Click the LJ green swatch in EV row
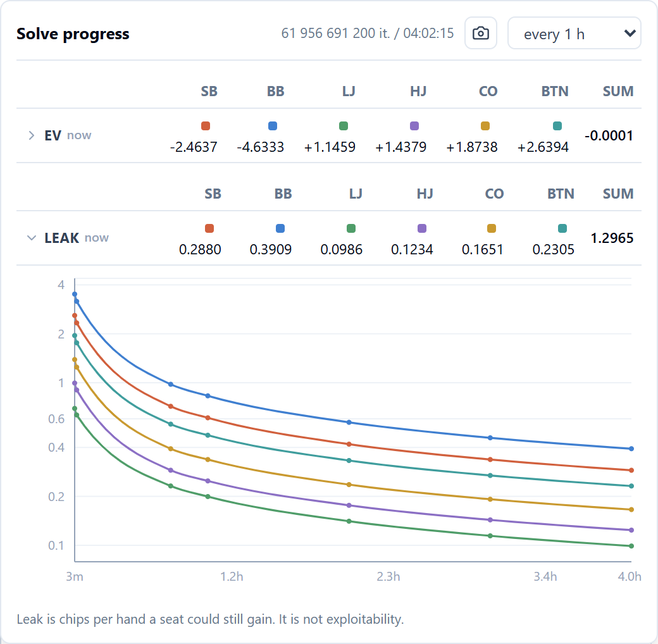 click(344, 126)
